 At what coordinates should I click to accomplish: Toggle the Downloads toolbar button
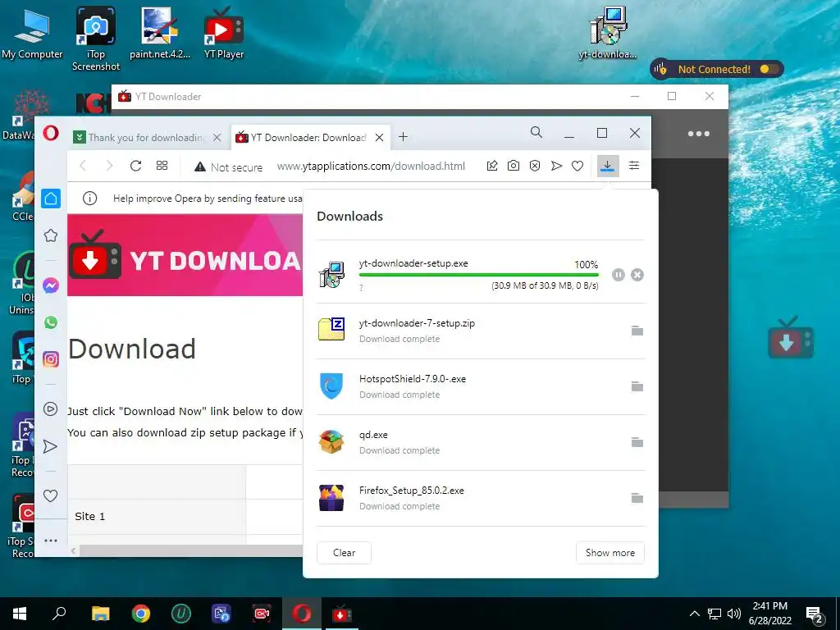[608, 166]
